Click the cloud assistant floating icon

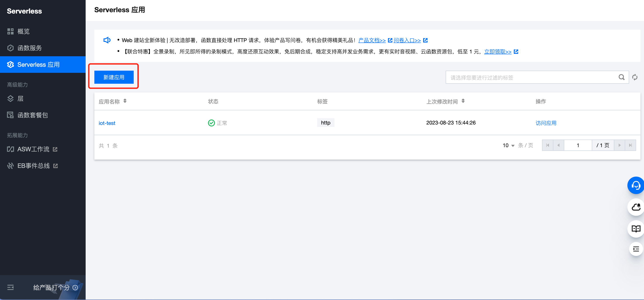(x=636, y=207)
